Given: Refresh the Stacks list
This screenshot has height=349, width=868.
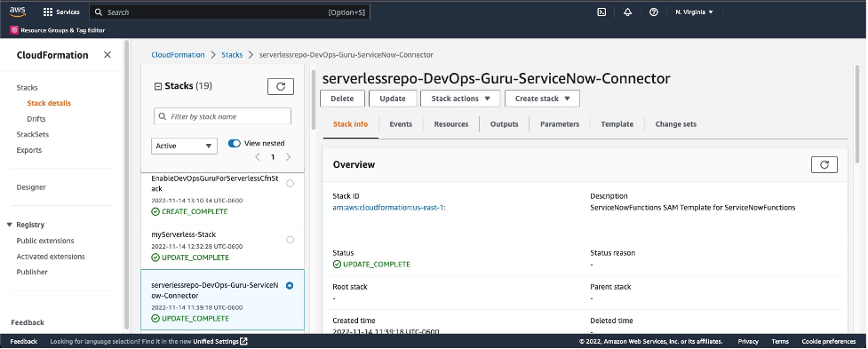Looking at the screenshot, I should 281,86.
